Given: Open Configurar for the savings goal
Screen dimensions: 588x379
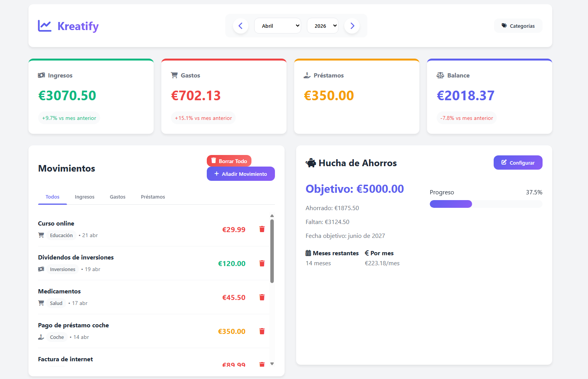Looking at the screenshot, I should click(x=518, y=162).
